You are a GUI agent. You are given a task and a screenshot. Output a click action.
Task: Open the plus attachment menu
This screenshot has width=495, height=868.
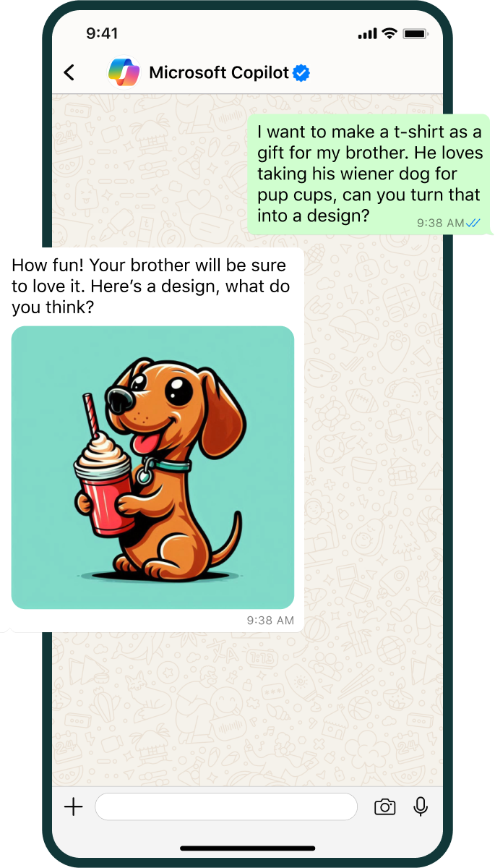(x=74, y=807)
